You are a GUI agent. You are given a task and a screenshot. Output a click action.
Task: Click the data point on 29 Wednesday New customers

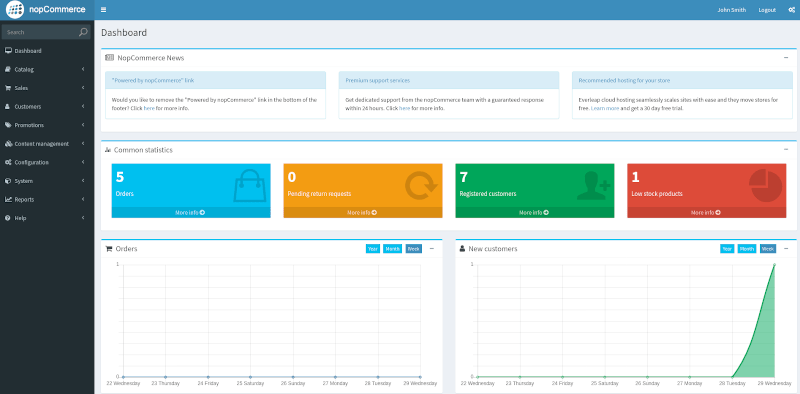(774, 264)
